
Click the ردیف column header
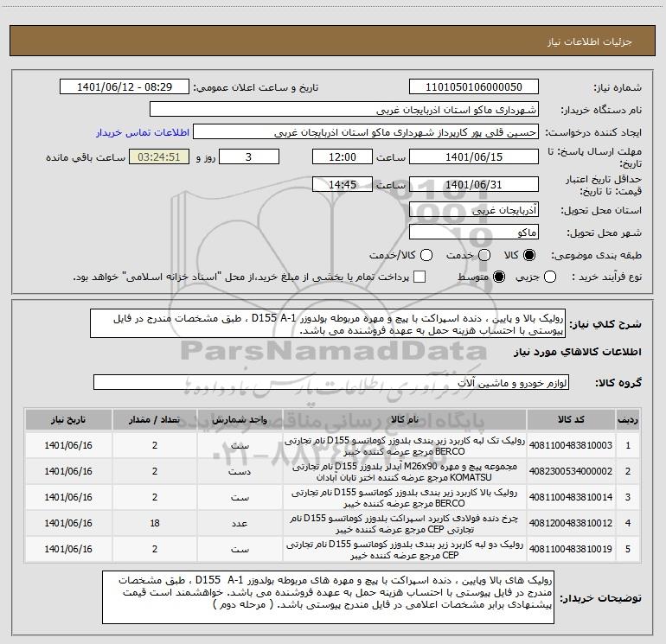pyautogui.click(x=628, y=420)
